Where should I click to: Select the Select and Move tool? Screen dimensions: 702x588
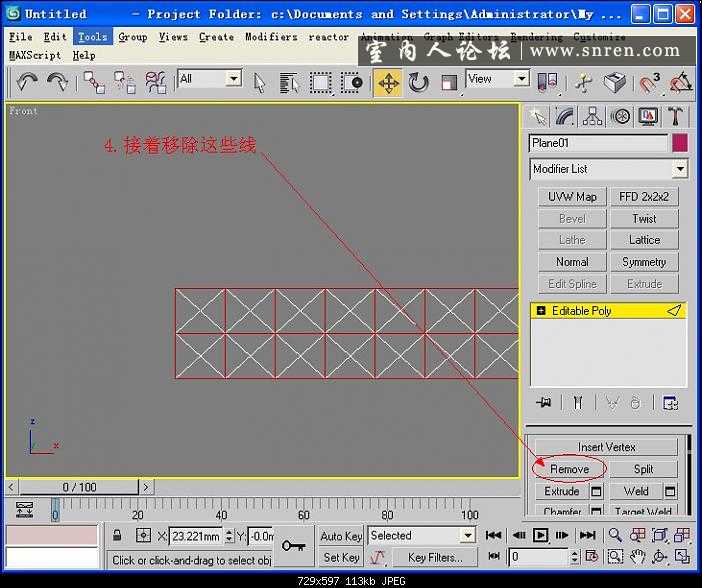click(388, 83)
